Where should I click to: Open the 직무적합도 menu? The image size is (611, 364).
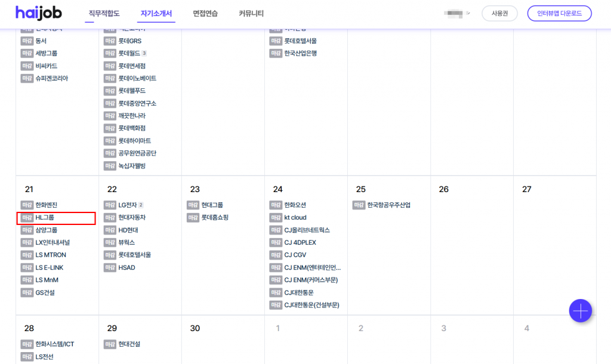click(x=104, y=13)
